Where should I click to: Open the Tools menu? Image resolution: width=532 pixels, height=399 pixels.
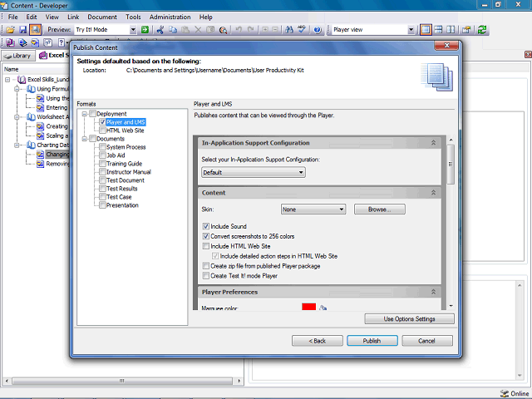point(133,17)
